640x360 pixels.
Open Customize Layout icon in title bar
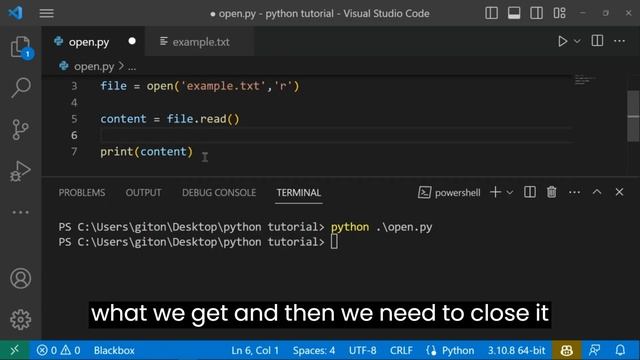pyautogui.click(x=560, y=13)
